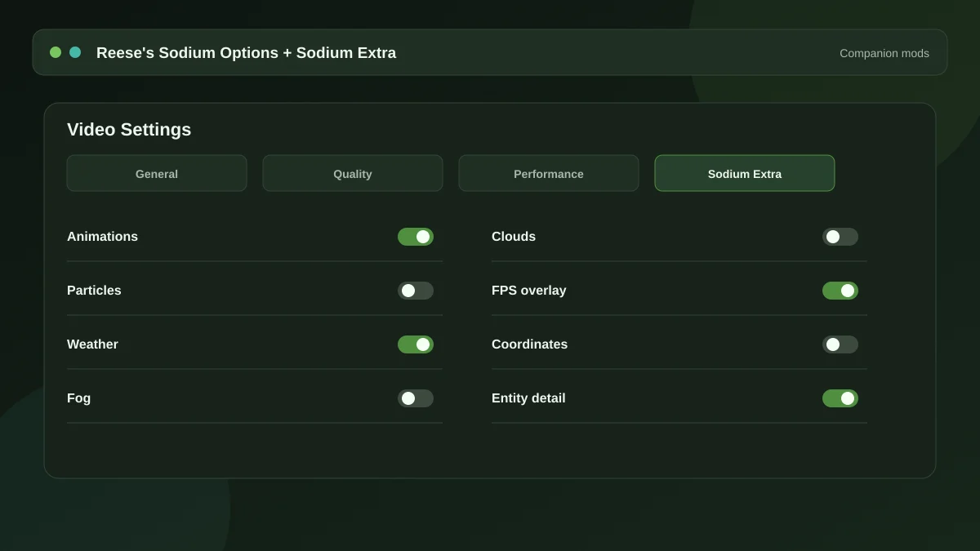Open the Quality tab

353,173
